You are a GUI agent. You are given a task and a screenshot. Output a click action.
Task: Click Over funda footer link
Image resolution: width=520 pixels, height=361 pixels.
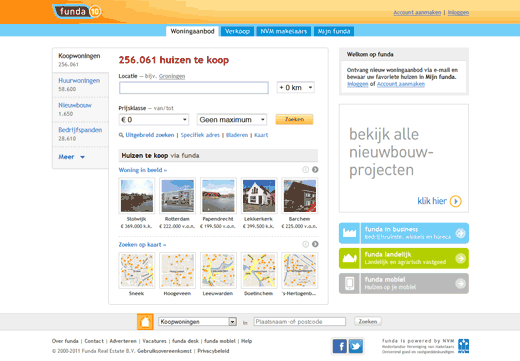click(65, 341)
